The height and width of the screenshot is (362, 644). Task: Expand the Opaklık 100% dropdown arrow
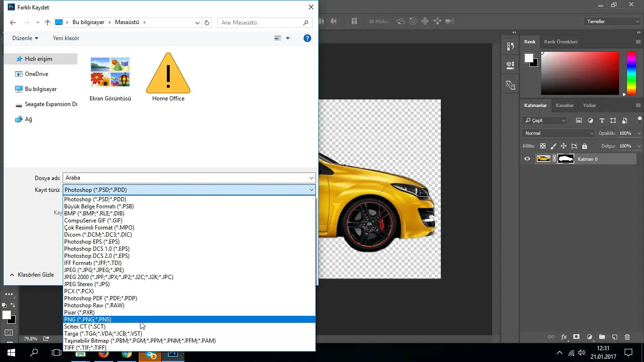pyautogui.click(x=638, y=133)
